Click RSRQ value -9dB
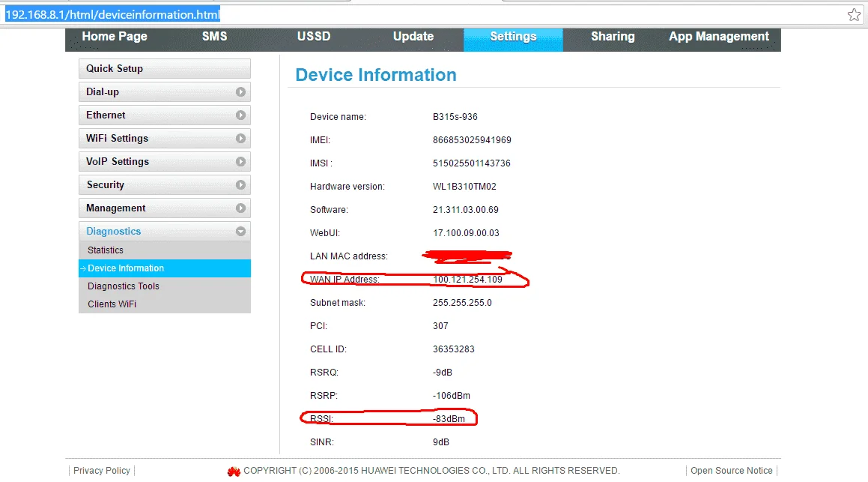The width and height of the screenshot is (868, 482). 443,373
